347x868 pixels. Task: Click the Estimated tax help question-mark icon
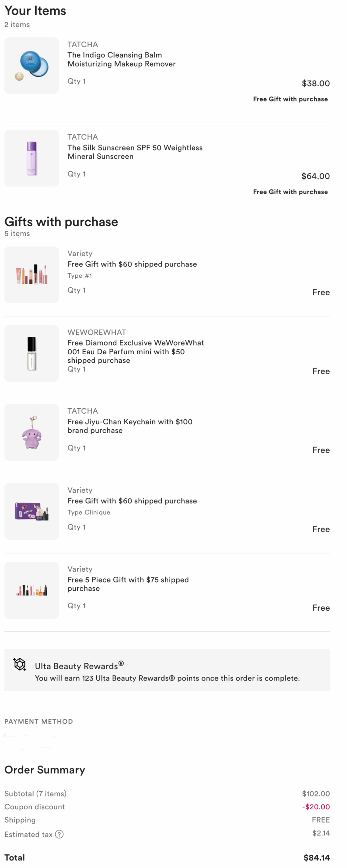coord(59,834)
